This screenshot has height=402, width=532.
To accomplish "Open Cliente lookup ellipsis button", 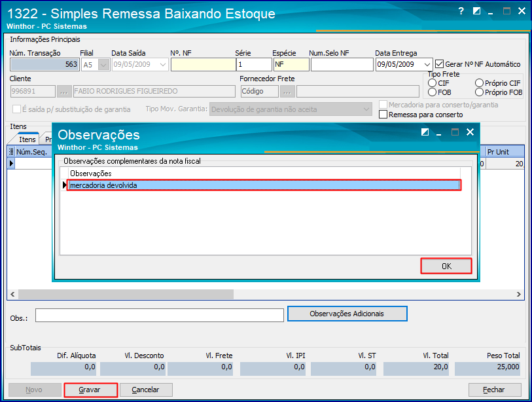I will tap(63, 91).
